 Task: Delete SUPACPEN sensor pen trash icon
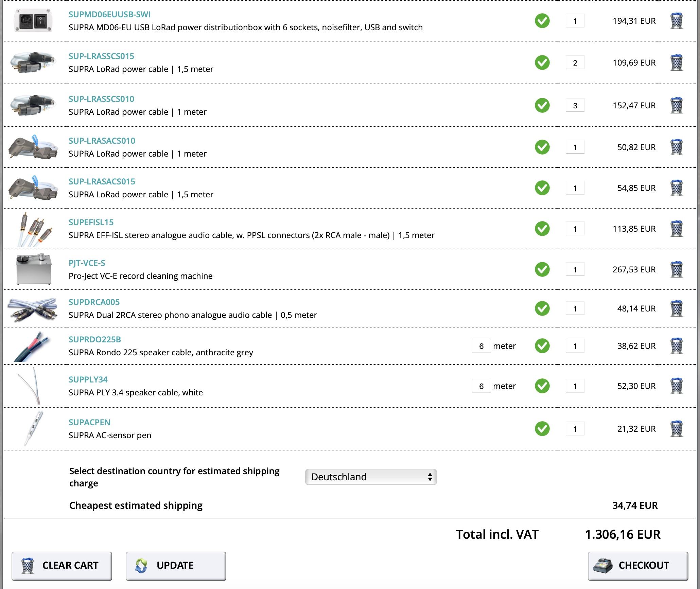point(677,429)
